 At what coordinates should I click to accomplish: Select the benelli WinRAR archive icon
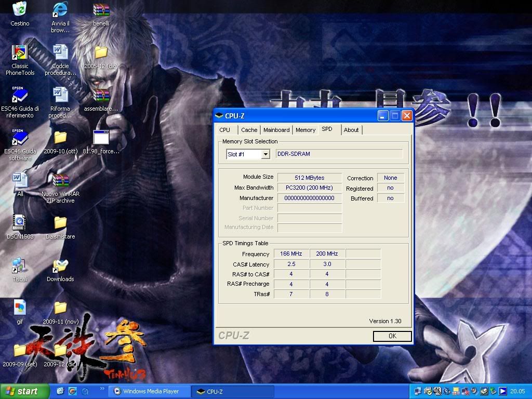point(101,9)
